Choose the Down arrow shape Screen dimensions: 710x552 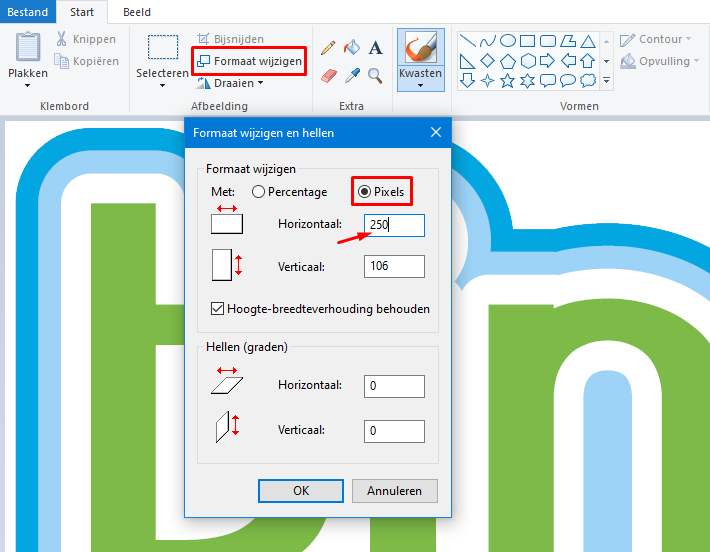(x=467, y=81)
